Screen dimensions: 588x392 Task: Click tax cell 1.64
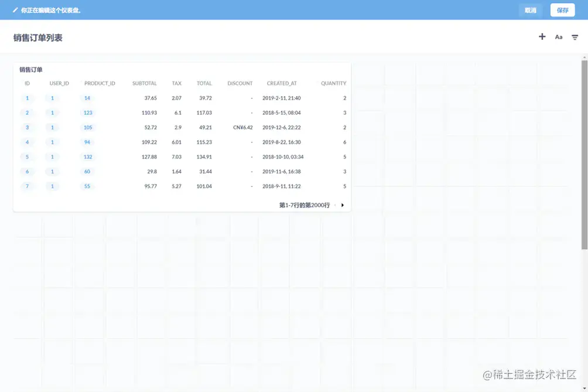click(177, 172)
